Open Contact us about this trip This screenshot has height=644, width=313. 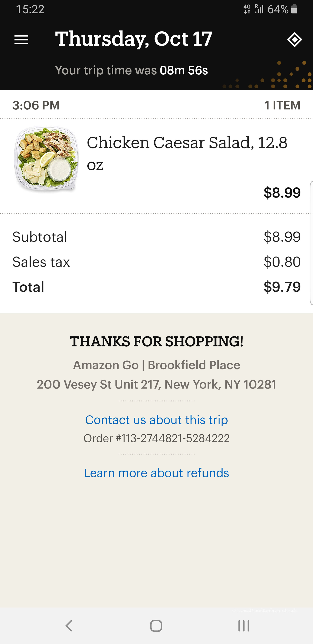(156, 420)
